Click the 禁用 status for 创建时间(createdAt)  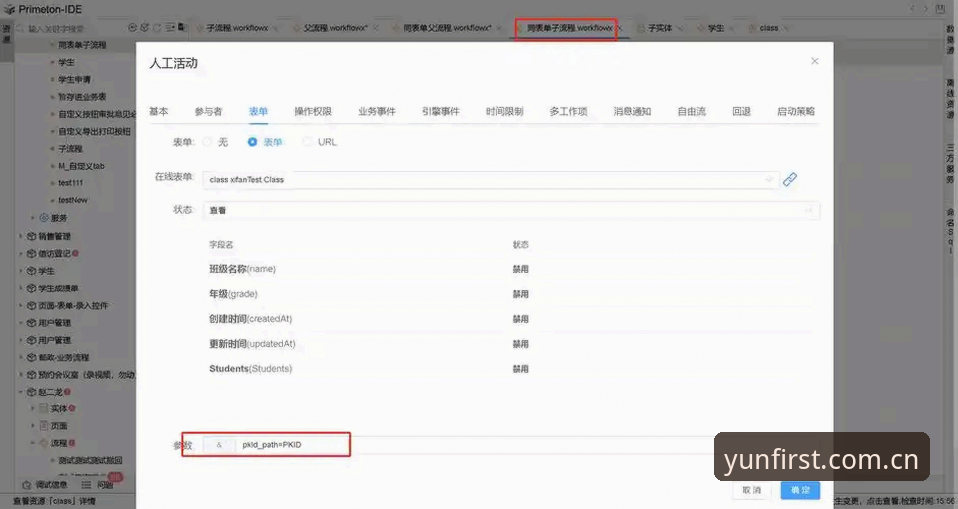pos(521,319)
